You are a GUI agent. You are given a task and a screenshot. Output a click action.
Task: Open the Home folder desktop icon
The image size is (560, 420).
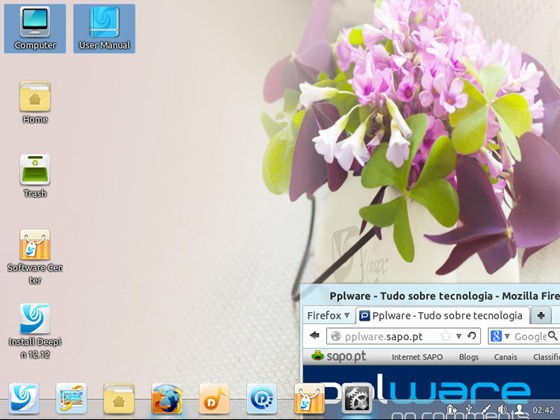pos(35,102)
